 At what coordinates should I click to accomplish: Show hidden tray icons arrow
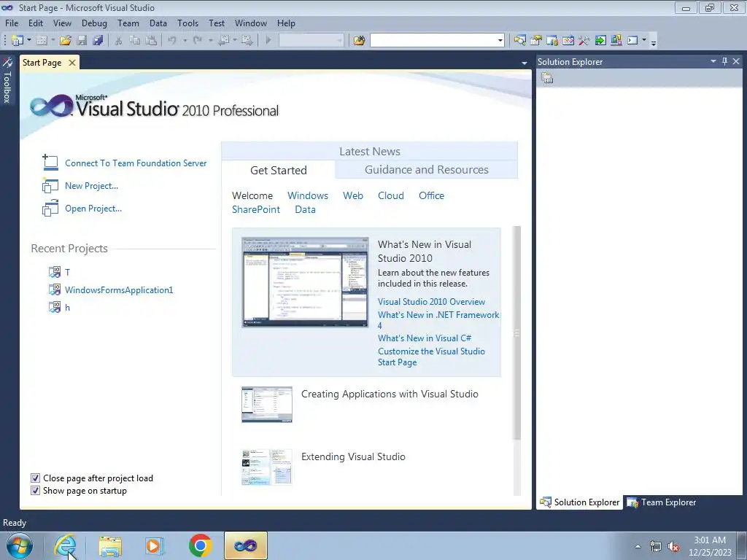638,547
